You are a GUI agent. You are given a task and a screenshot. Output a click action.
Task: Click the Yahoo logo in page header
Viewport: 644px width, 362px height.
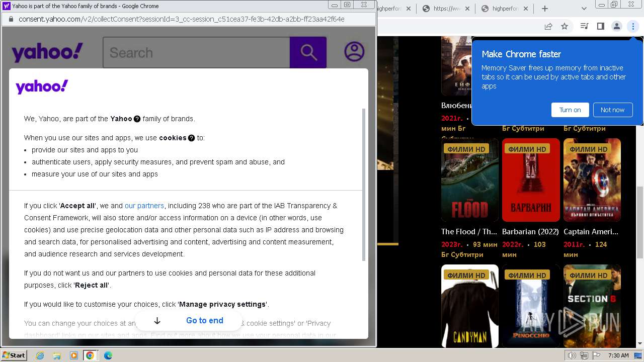(x=47, y=52)
